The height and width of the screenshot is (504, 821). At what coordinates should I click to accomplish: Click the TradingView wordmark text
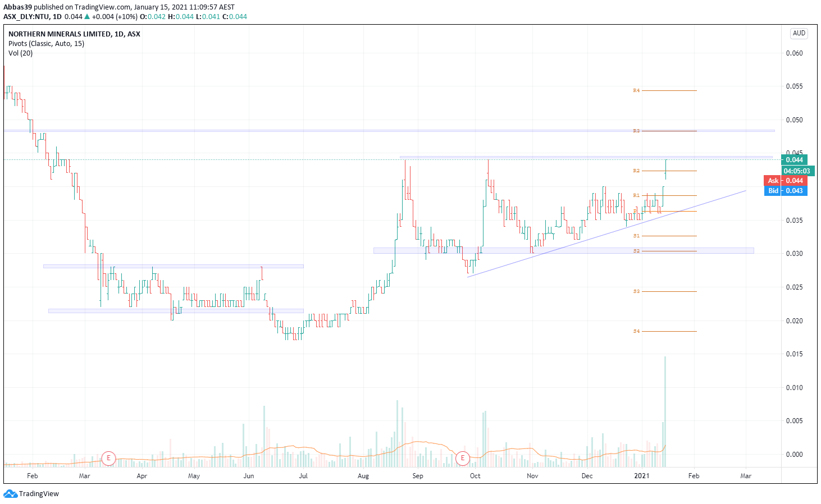click(39, 494)
